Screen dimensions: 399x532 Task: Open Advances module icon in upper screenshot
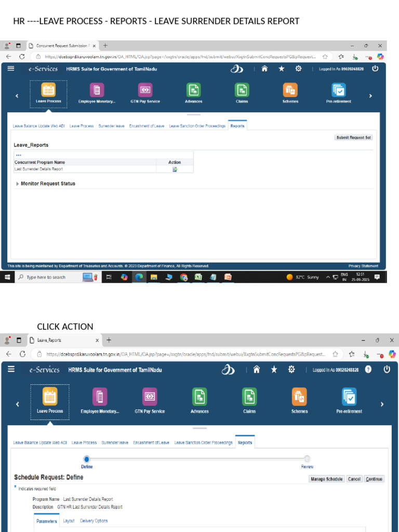(193, 90)
